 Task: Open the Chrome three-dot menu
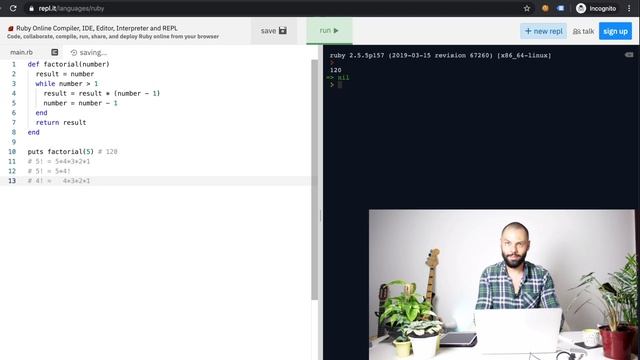click(629, 8)
